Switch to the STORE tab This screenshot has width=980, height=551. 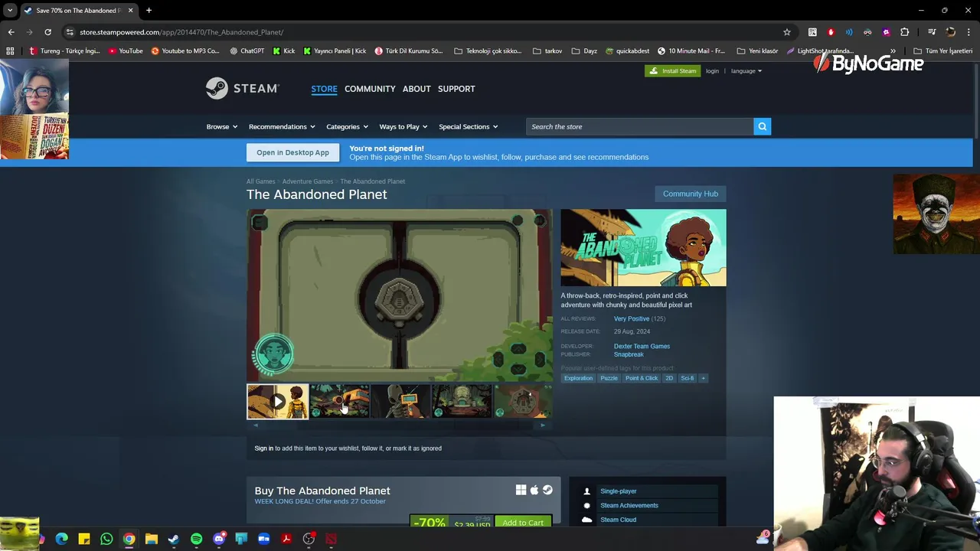(x=324, y=89)
